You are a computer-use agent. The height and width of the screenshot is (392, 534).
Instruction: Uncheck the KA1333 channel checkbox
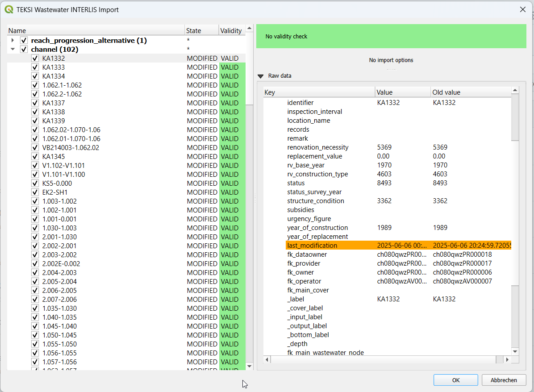tap(35, 67)
